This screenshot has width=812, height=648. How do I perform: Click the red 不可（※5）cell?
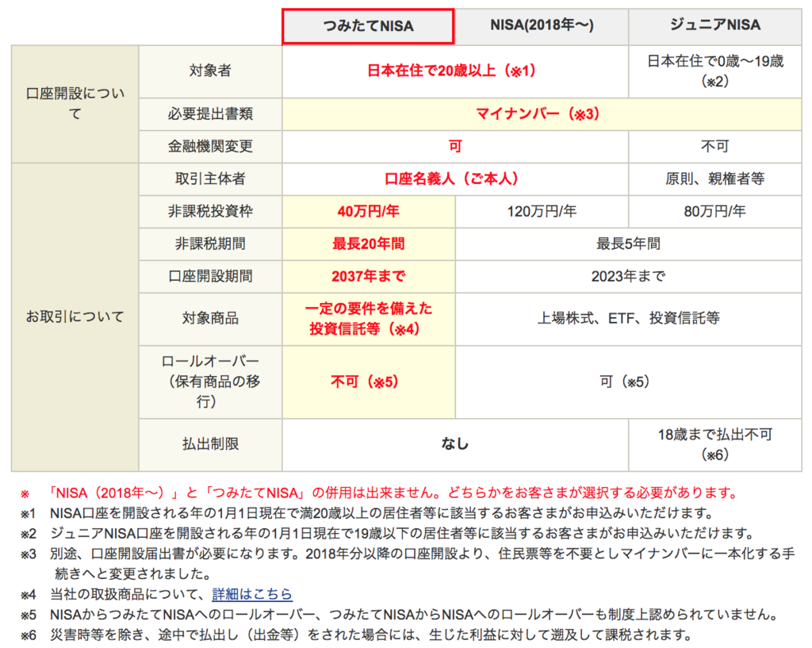(368, 382)
